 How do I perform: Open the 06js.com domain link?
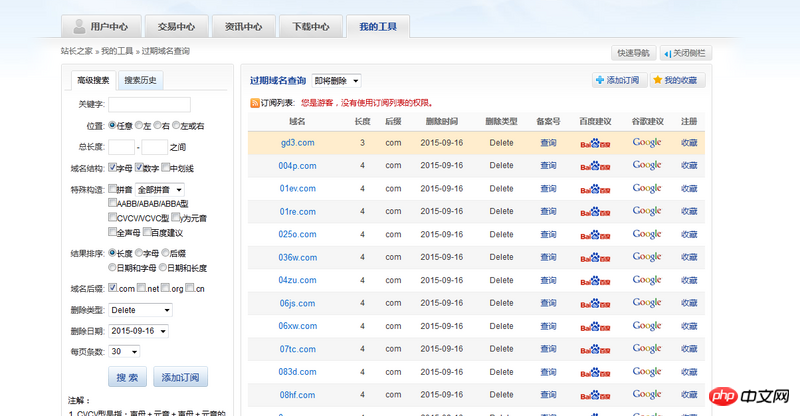[297, 303]
